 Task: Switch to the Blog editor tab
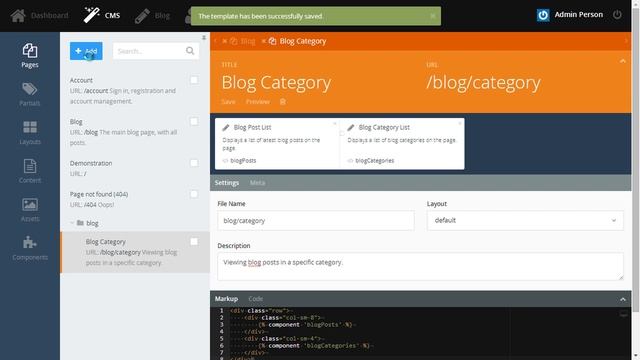[x=243, y=41]
